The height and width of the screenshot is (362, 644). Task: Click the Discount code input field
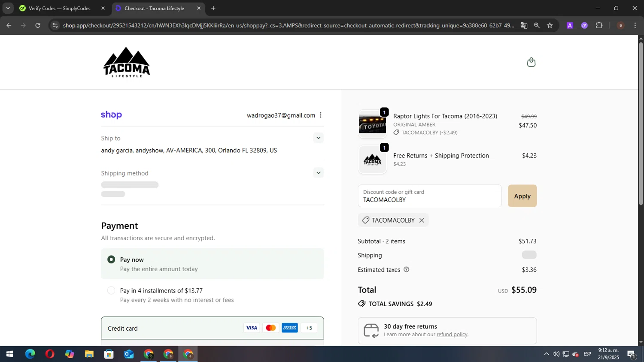click(430, 196)
